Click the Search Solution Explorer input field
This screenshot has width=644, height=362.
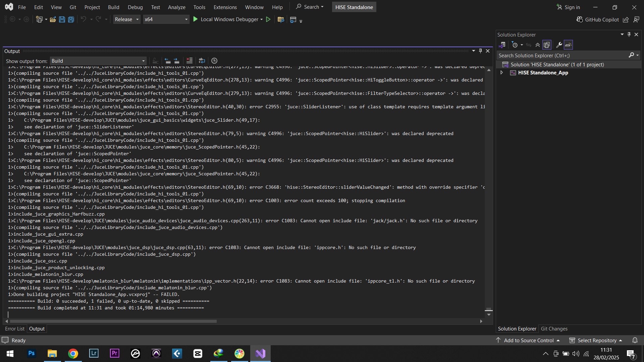point(562,55)
